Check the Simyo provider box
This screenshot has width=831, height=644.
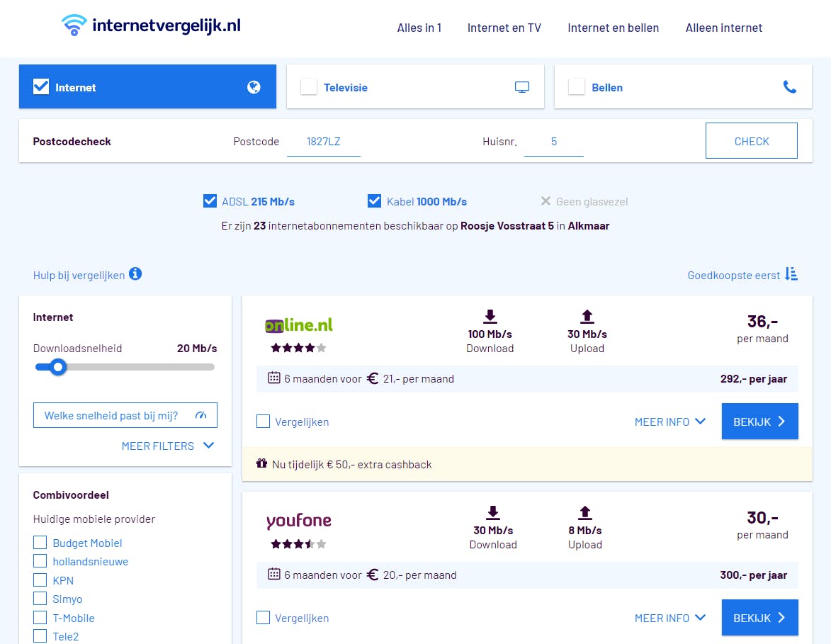pos(40,599)
